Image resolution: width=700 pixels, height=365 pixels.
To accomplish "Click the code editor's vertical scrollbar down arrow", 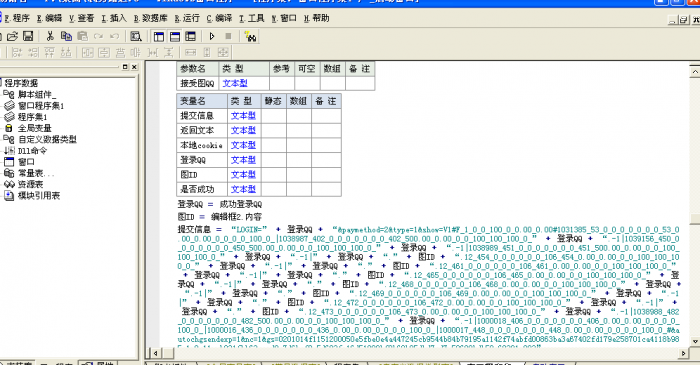I will (x=695, y=341).
